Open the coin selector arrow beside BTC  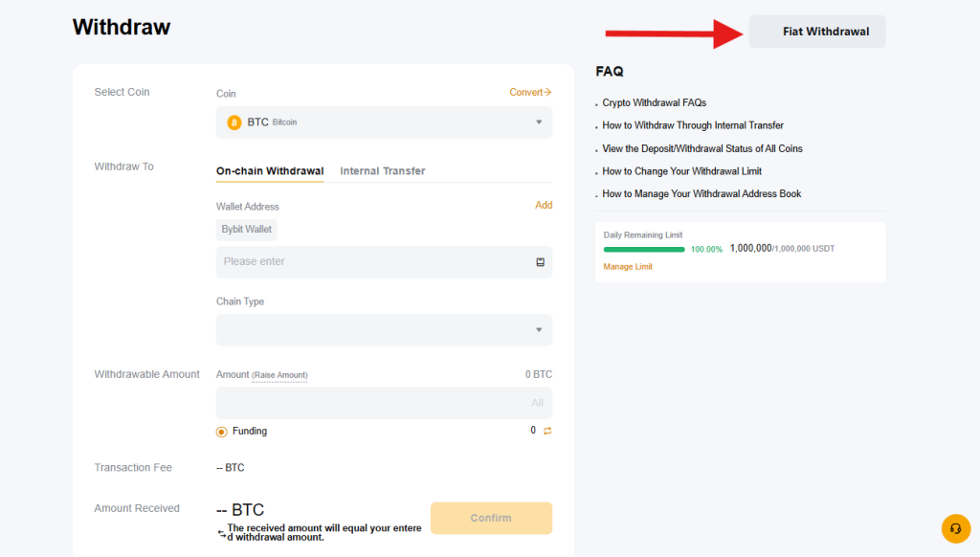coord(539,123)
